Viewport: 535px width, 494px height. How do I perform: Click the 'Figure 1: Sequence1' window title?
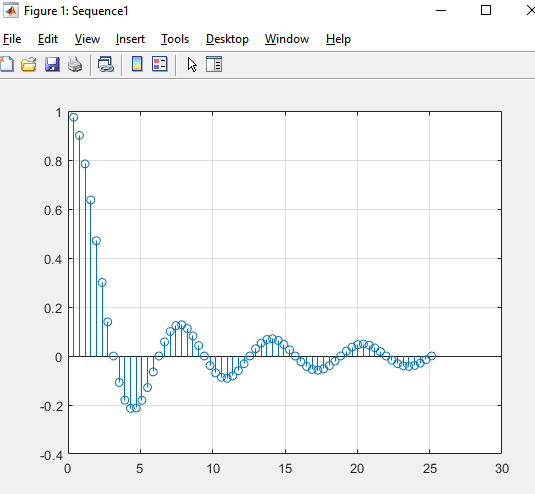click(x=76, y=11)
